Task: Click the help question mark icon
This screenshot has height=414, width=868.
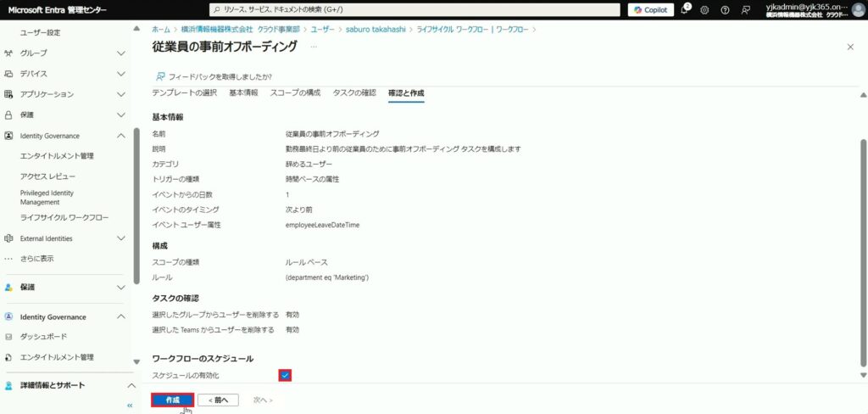Action: [725, 10]
